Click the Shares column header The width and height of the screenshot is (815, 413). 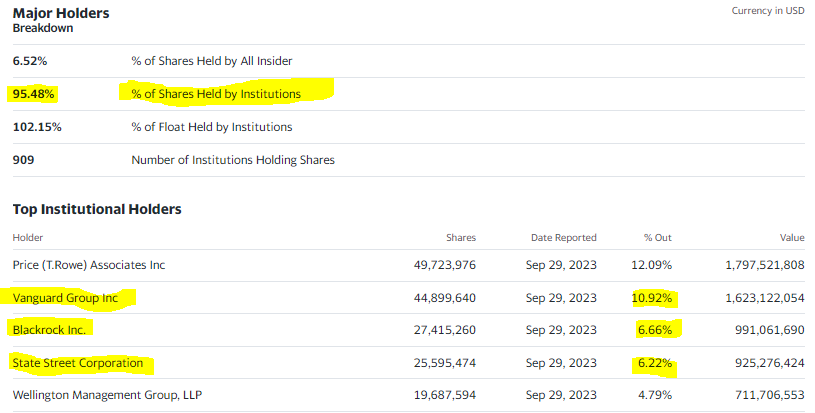461,237
